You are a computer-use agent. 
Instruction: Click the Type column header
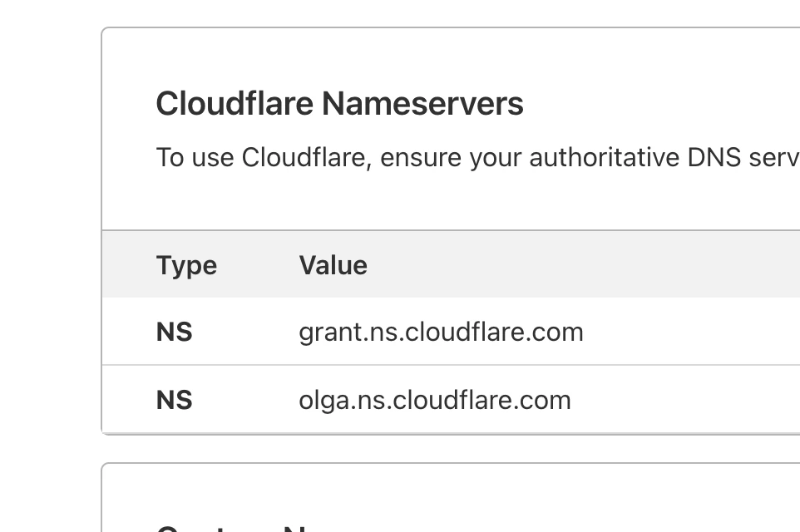187,266
